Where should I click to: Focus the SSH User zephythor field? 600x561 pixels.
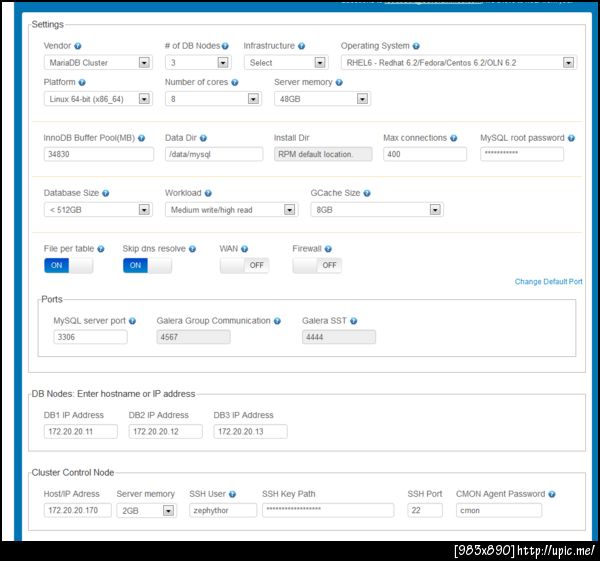223,510
